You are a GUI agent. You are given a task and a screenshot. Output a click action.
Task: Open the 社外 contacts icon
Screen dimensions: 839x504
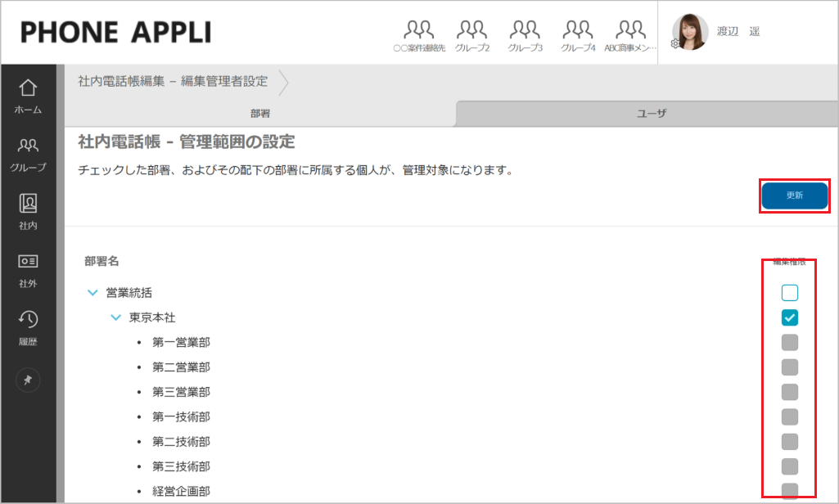[28, 268]
